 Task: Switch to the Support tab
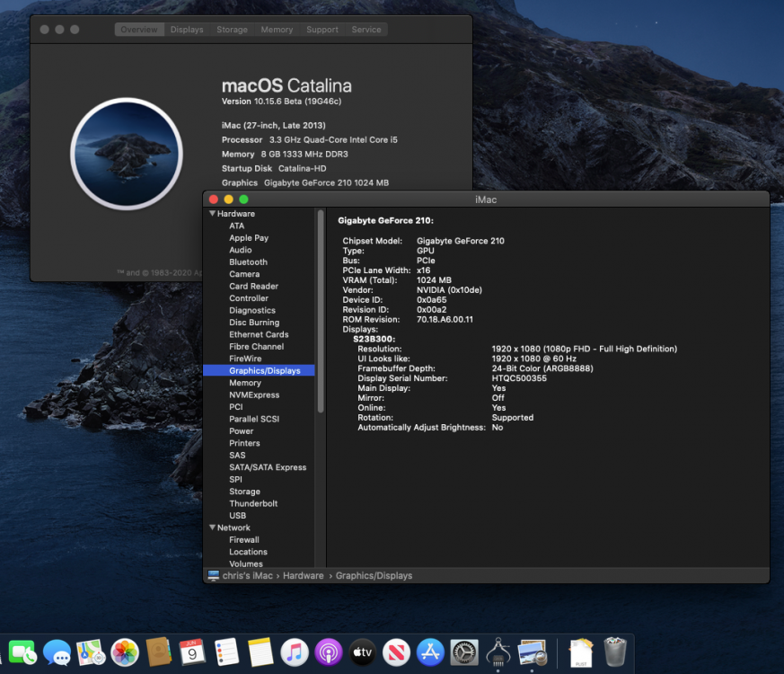point(322,30)
